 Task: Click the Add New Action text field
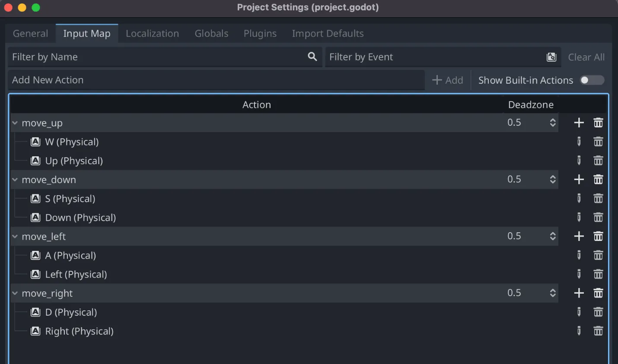point(216,80)
